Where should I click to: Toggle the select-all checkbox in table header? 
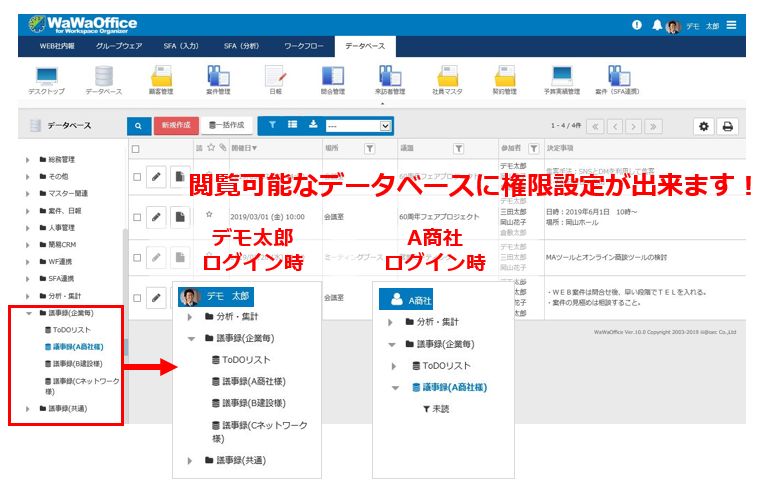coord(136,149)
